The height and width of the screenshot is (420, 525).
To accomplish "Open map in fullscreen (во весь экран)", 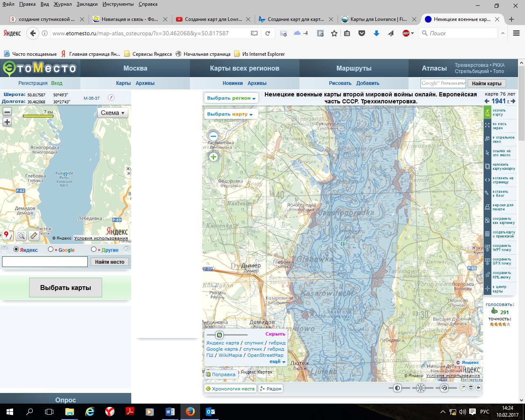I will 487,126.
